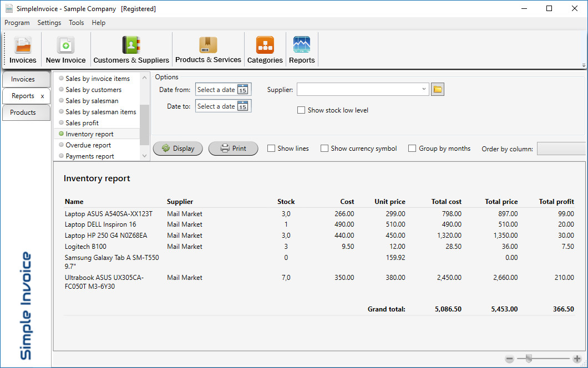Viewport: 588px width, 368px height.
Task: Click total price value 2,660.00
Action: pos(505,278)
